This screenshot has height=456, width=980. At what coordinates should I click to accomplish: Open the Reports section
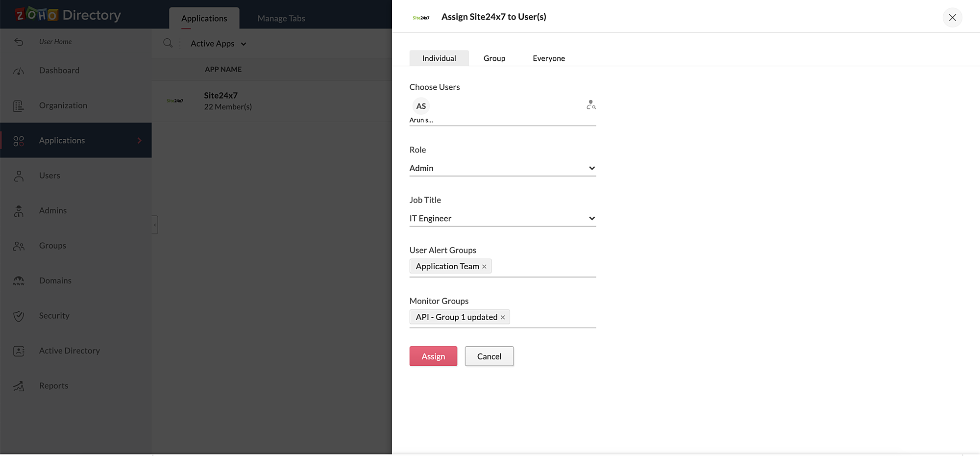coord(53,385)
